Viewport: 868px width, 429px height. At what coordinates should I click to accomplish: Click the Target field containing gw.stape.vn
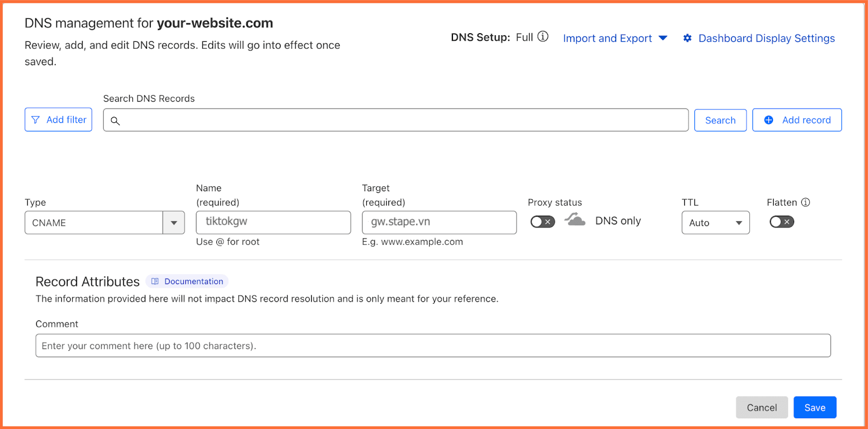point(439,223)
